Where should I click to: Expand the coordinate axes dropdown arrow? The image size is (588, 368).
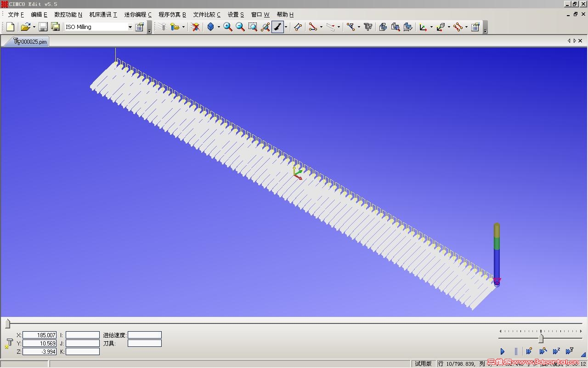[x=431, y=27]
